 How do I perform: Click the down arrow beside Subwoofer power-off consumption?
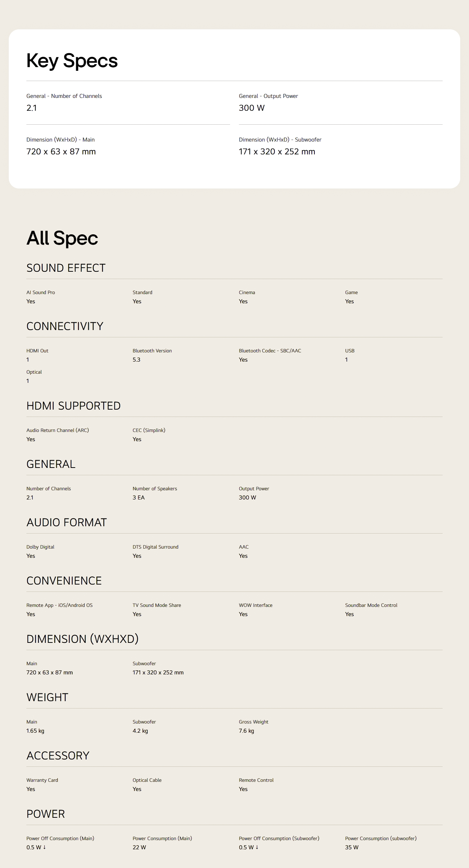click(x=257, y=847)
